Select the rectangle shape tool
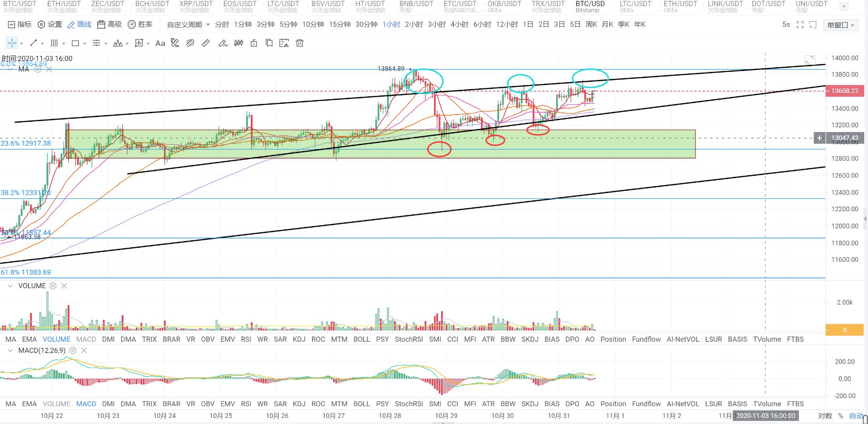Viewport: 868px width, 424px height. pos(75,43)
